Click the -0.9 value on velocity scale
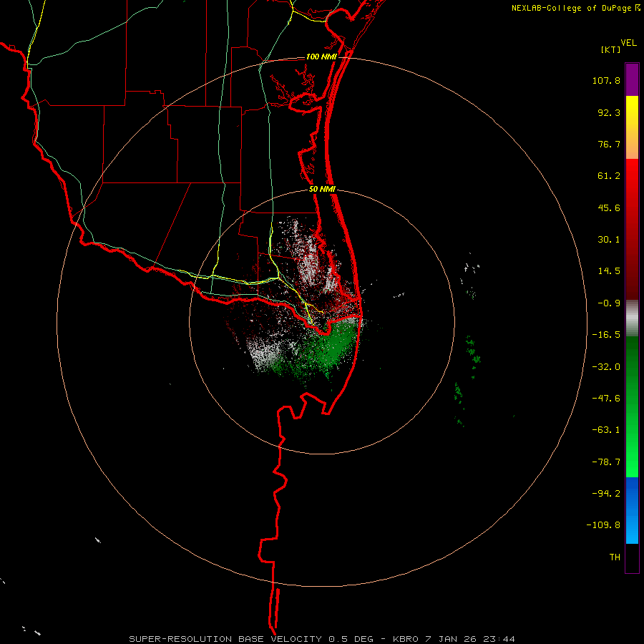 point(609,303)
